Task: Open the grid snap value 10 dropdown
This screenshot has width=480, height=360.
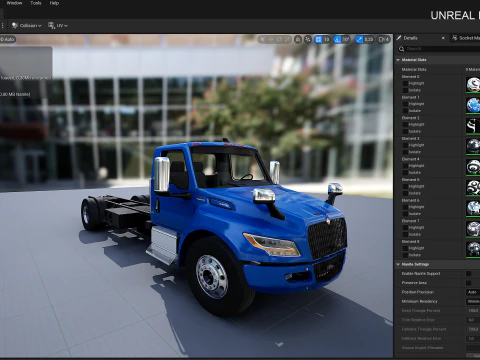Action: click(x=327, y=40)
